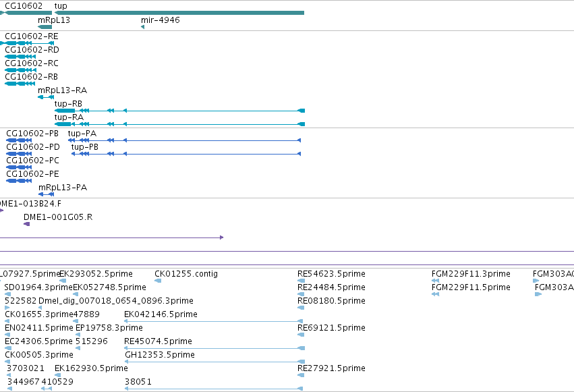The image size is (574, 392).
Task: Select the mir-4946 gene arrow glyph
Action: point(143,27)
